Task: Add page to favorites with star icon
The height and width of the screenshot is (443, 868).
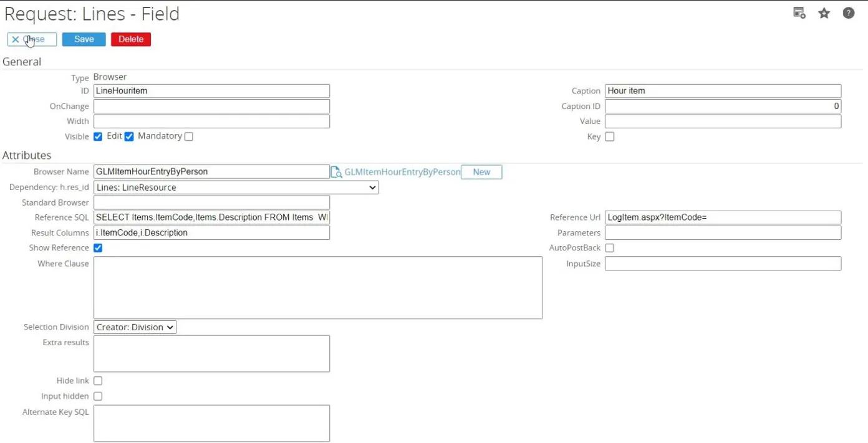Action: pyautogui.click(x=824, y=13)
